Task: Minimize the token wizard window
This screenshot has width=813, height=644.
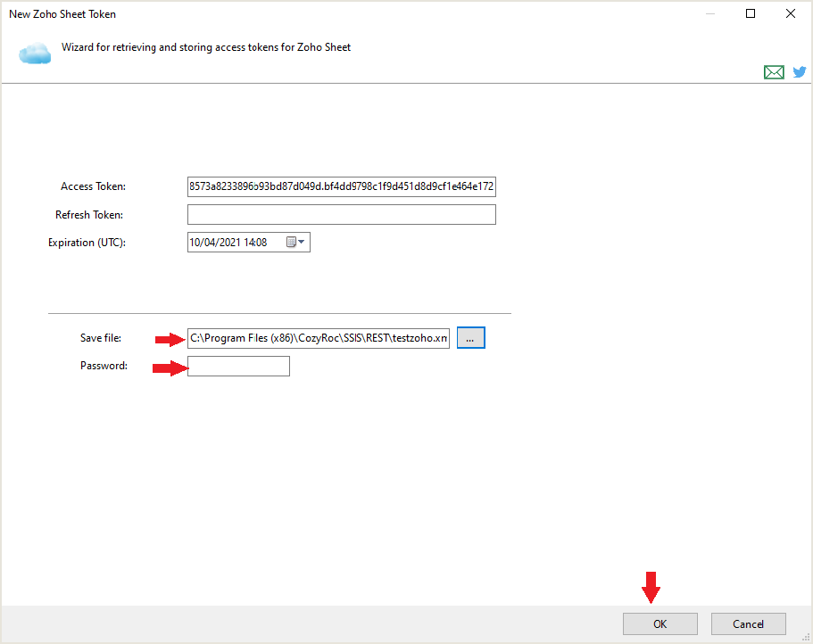Action: click(x=710, y=13)
